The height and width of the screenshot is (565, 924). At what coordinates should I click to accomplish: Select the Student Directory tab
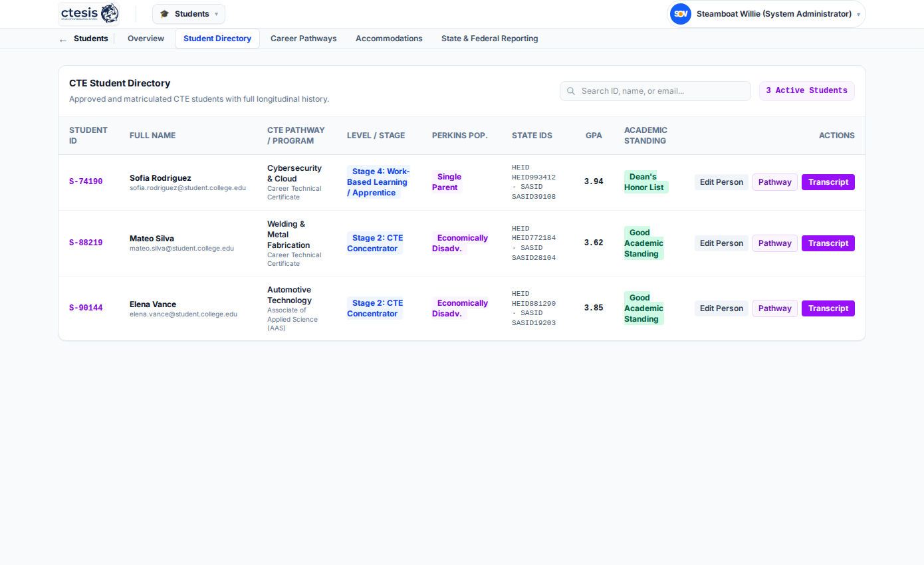pyautogui.click(x=217, y=39)
